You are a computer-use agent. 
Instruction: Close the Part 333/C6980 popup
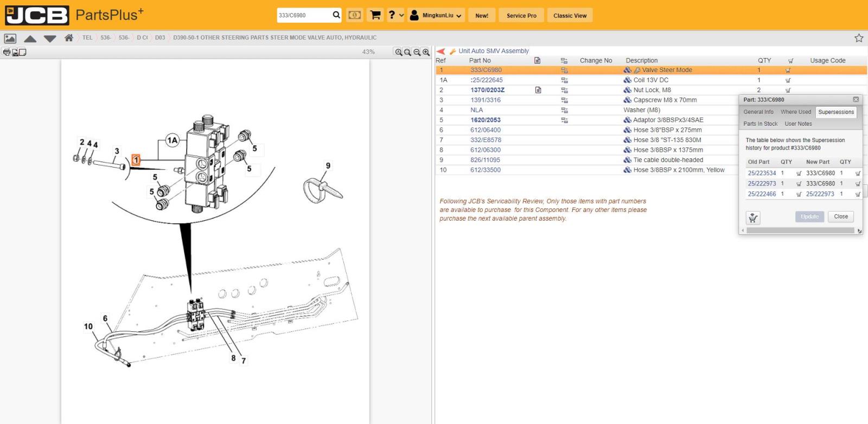(856, 100)
